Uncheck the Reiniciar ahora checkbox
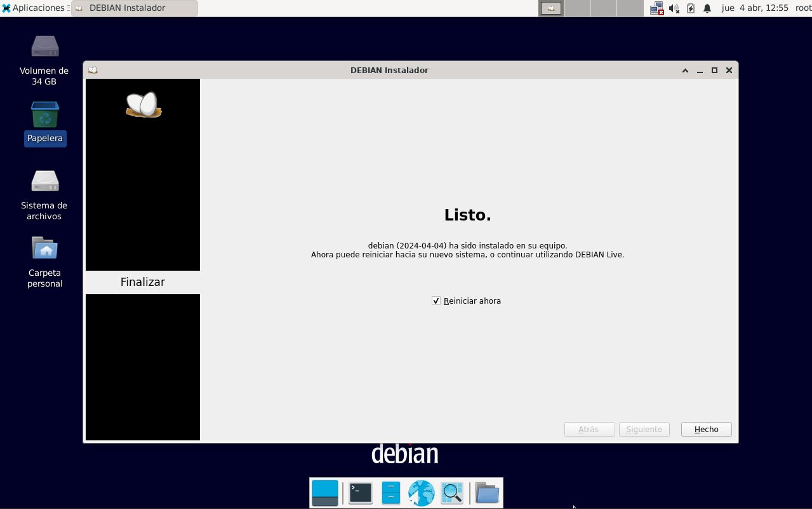The height and width of the screenshot is (509, 812). [x=436, y=301]
